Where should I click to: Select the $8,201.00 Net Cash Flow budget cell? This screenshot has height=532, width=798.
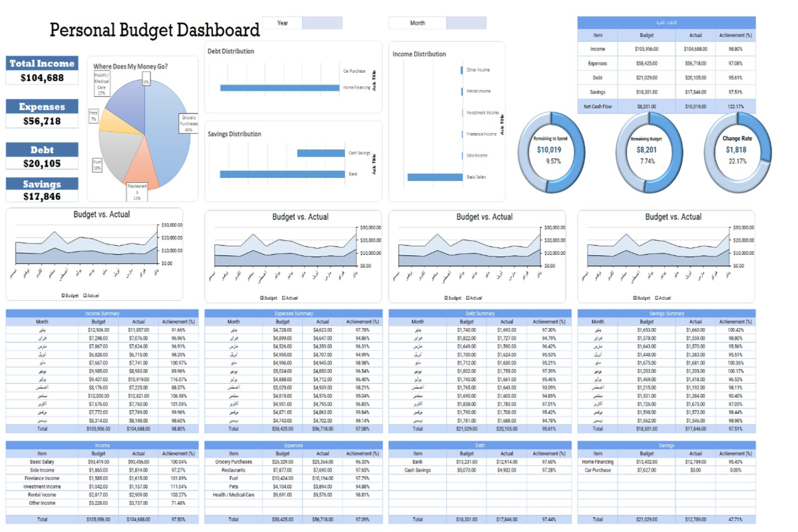[647, 107]
